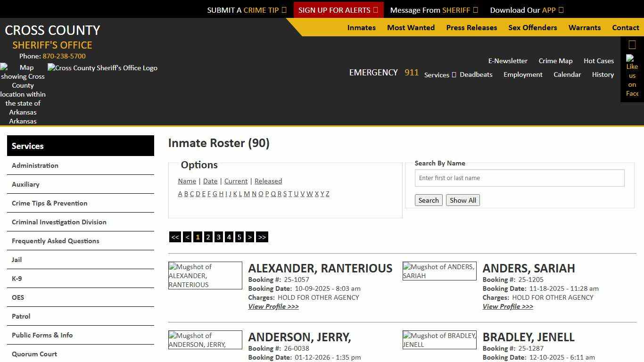Open ALEXANDER, RANTERIOUS mugshot thumbnail
Image resolution: width=644 pixels, height=362 pixels.
click(x=205, y=275)
